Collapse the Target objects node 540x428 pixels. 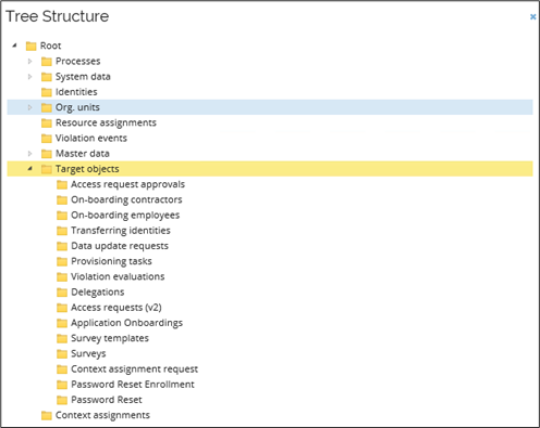coord(30,168)
